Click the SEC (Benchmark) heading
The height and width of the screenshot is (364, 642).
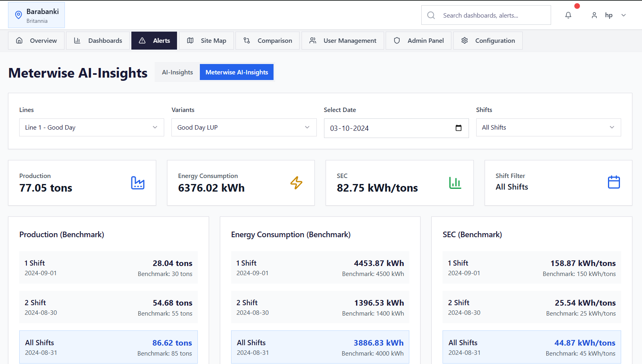472,234
